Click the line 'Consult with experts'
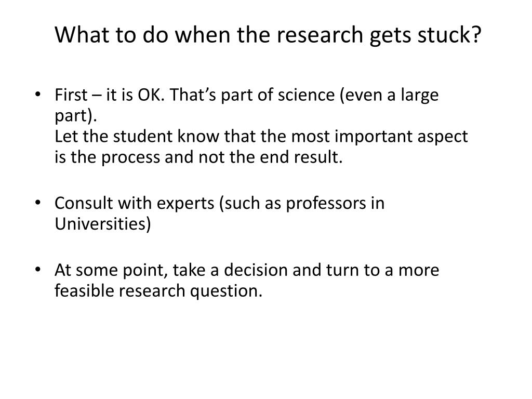This screenshot has height=399, width=532. (220, 204)
